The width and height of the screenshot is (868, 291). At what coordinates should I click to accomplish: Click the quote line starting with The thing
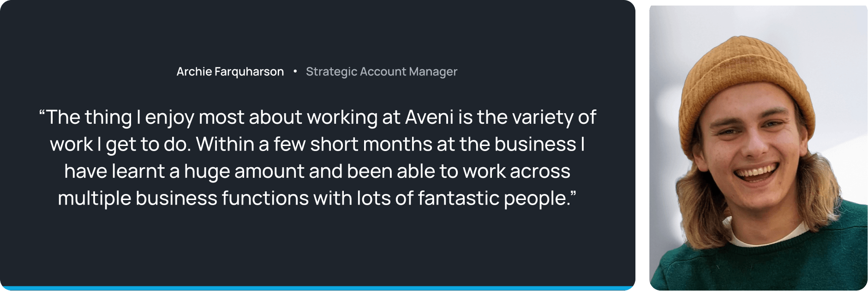(317, 118)
